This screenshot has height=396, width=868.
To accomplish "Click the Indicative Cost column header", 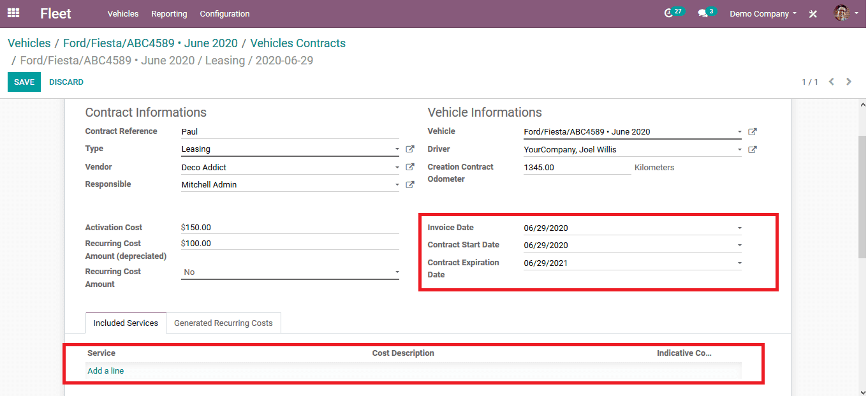I will click(684, 353).
